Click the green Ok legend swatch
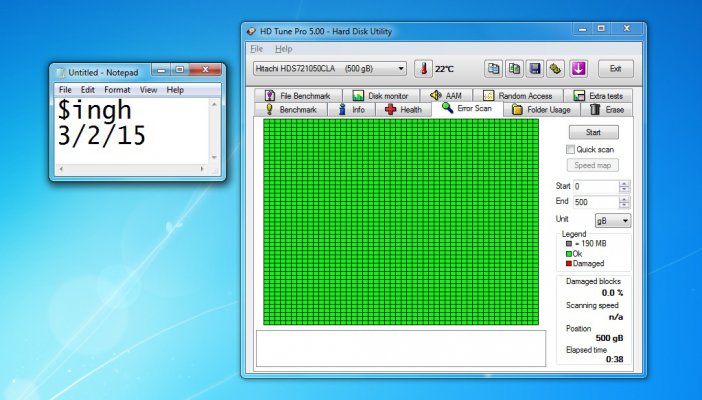Viewport: 702px width, 400px height. [x=569, y=254]
